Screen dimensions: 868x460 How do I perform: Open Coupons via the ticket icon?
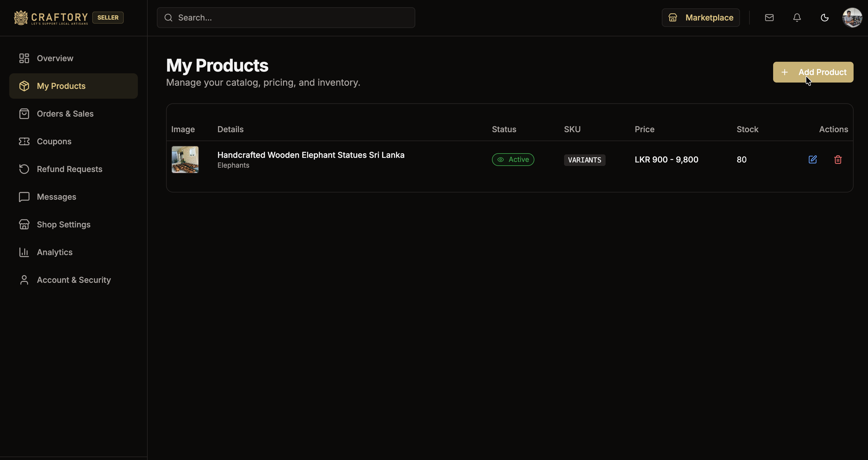24,141
